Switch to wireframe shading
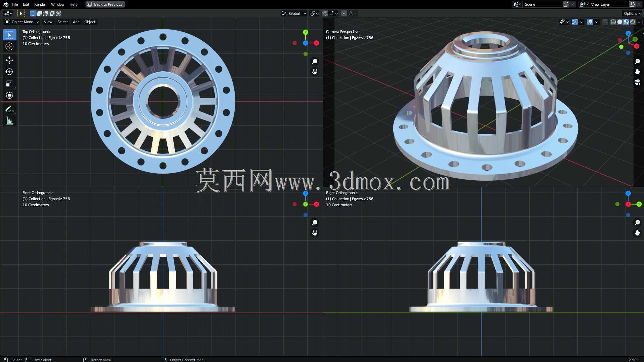644x362 pixels. 613,22
